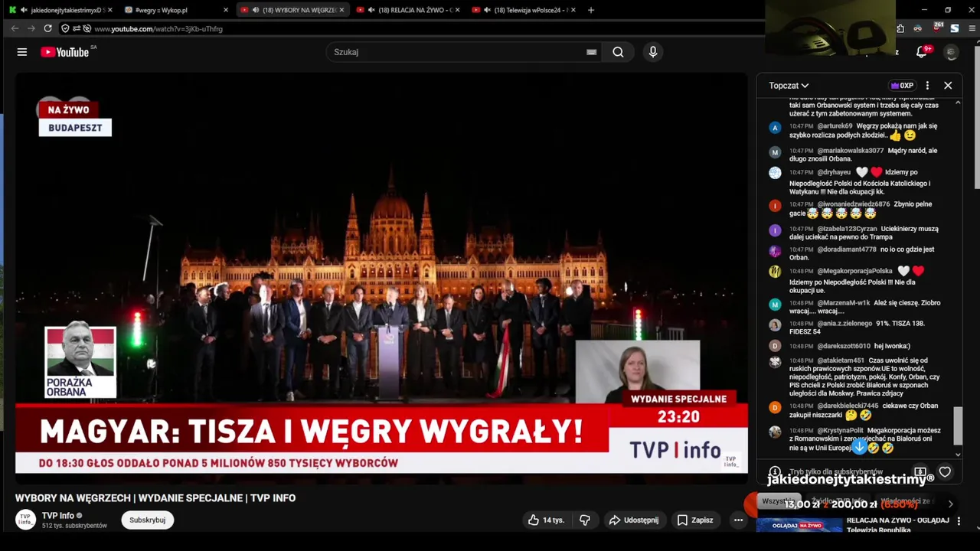Jump to newest chat messages arrow
980x551 pixels.
(x=859, y=445)
